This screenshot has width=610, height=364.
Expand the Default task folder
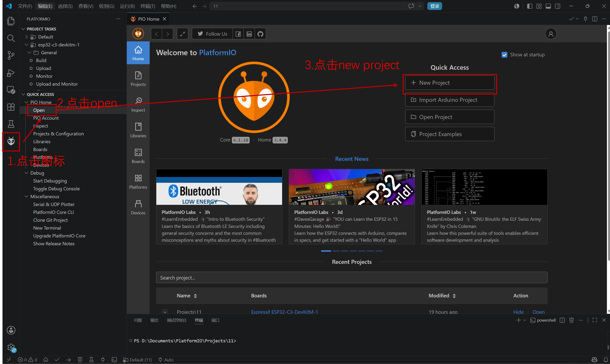pos(27,37)
